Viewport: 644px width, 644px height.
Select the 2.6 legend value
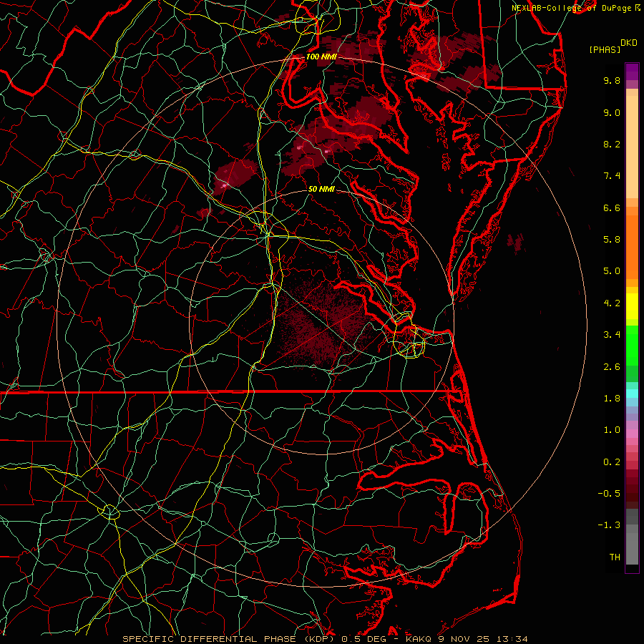click(x=612, y=367)
